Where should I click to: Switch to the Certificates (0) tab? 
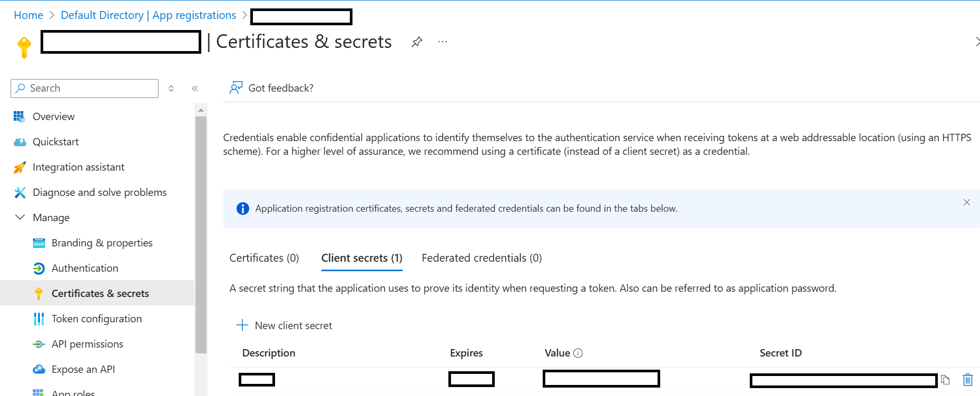pyautogui.click(x=264, y=258)
